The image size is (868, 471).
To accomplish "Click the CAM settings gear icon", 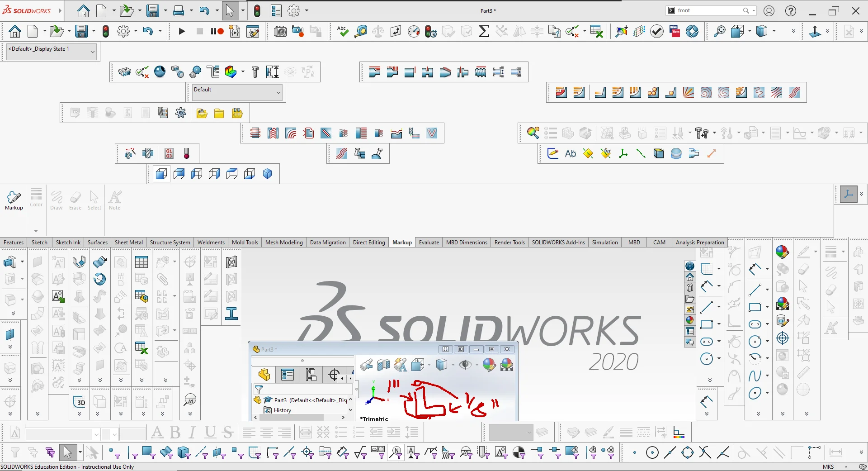I will [181, 113].
